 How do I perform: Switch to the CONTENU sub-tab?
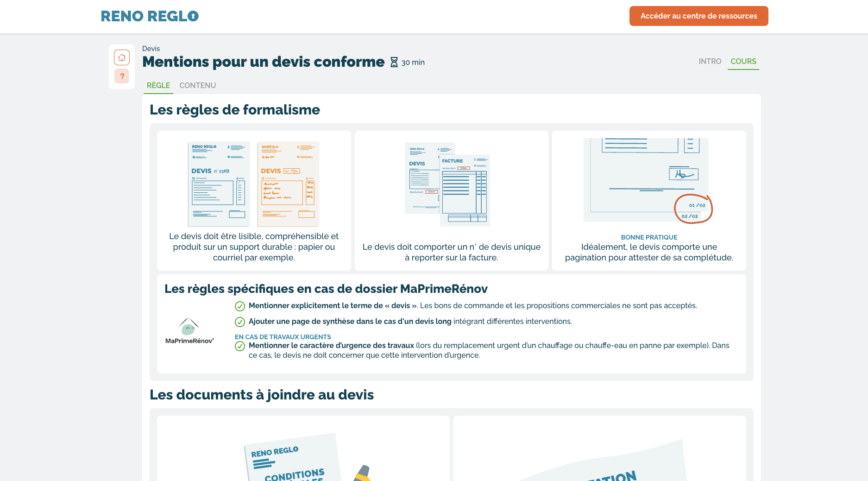[x=198, y=86]
